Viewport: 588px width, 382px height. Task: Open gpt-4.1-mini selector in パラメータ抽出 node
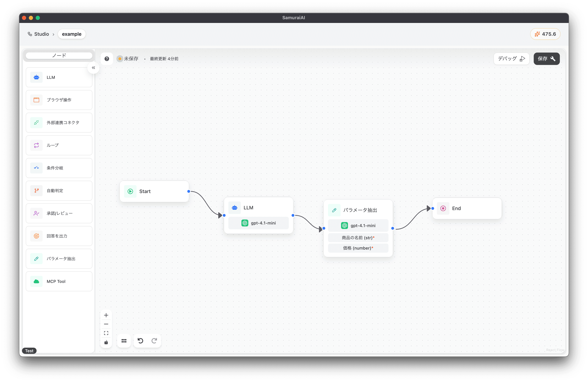point(358,226)
